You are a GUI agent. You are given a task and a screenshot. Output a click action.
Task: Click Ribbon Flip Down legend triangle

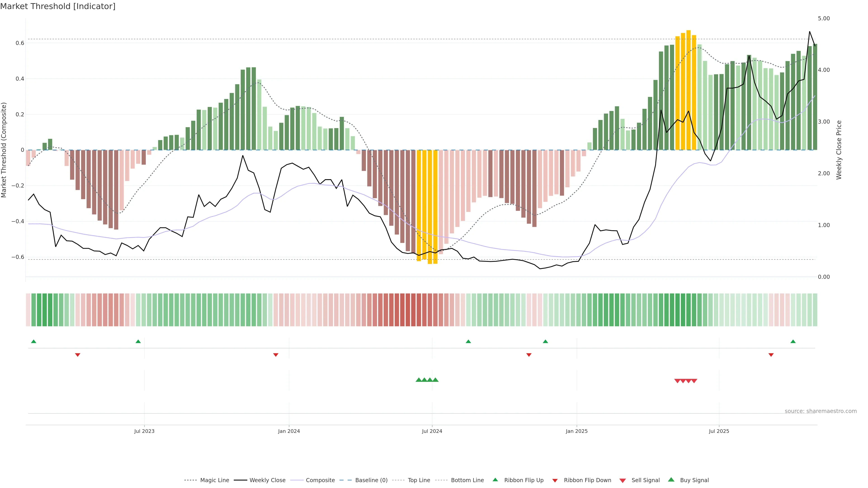point(555,481)
